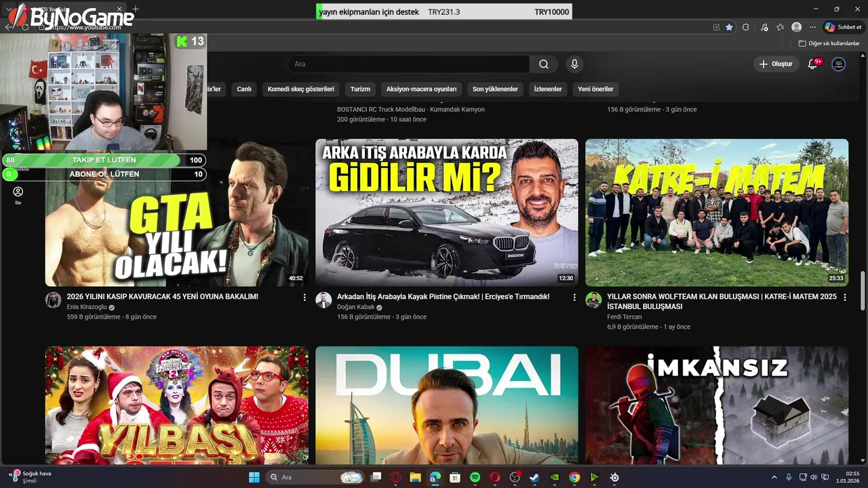Open the Katre-i Matem video thumbnail
Image resolution: width=868 pixels, height=488 pixels.
717,213
